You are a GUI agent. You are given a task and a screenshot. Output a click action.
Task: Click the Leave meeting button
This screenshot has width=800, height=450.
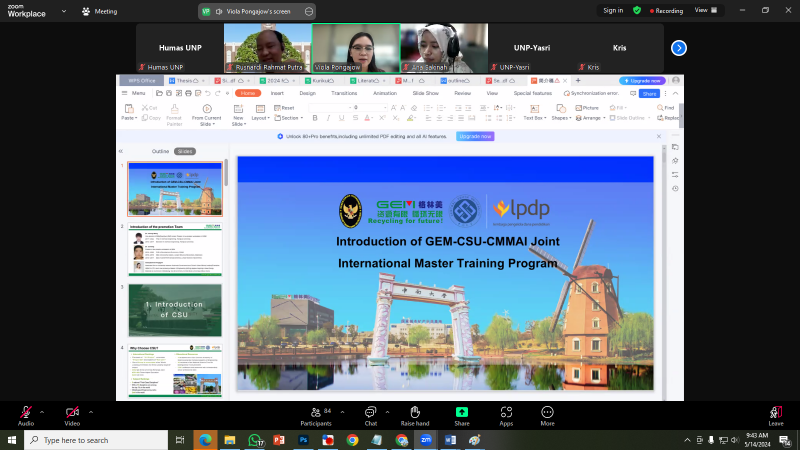776,416
